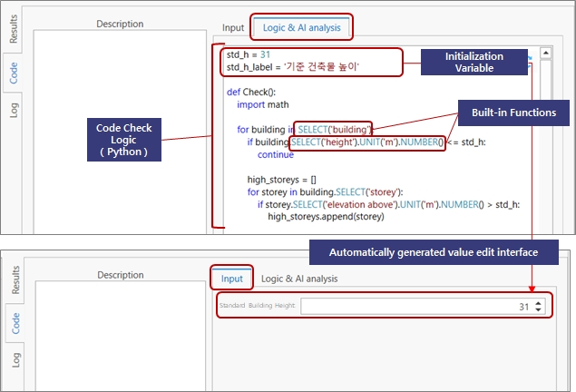Screen dimensions: 576x392
Task: Click the high_storeys.append(storey) line
Action: (x=328, y=217)
